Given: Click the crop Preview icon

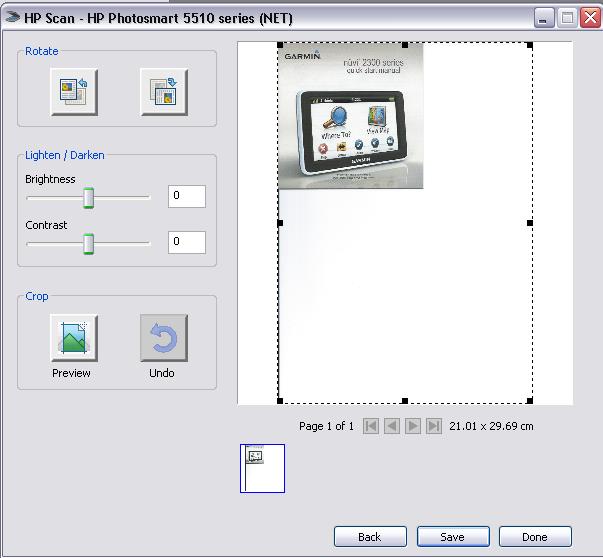Looking at the screenshot, I should click(x=72, y=339).
